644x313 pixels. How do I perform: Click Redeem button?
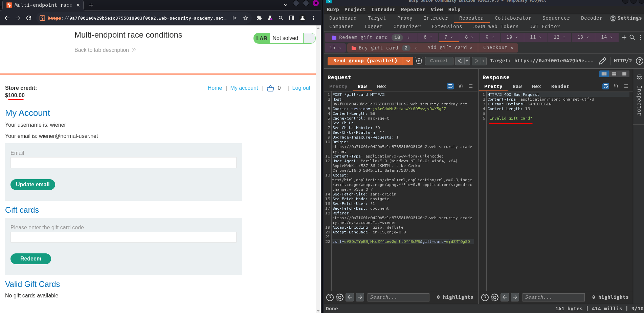tap(31, 259)
